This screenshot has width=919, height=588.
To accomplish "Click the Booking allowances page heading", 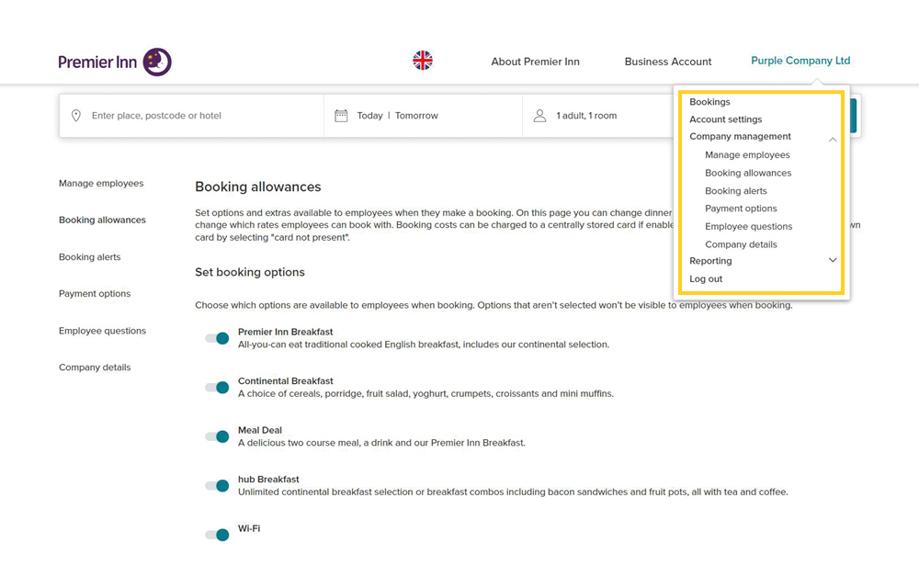I will pos(258,187).
